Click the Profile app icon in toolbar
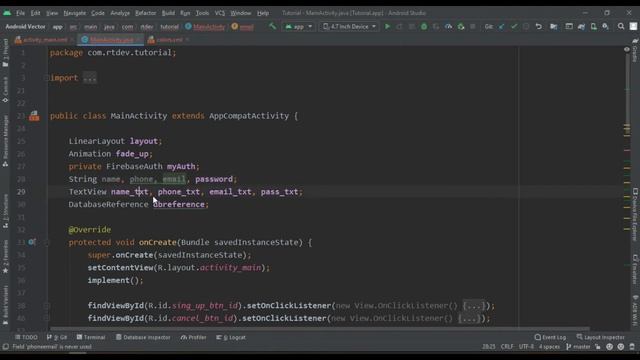 tap(449, 27)
